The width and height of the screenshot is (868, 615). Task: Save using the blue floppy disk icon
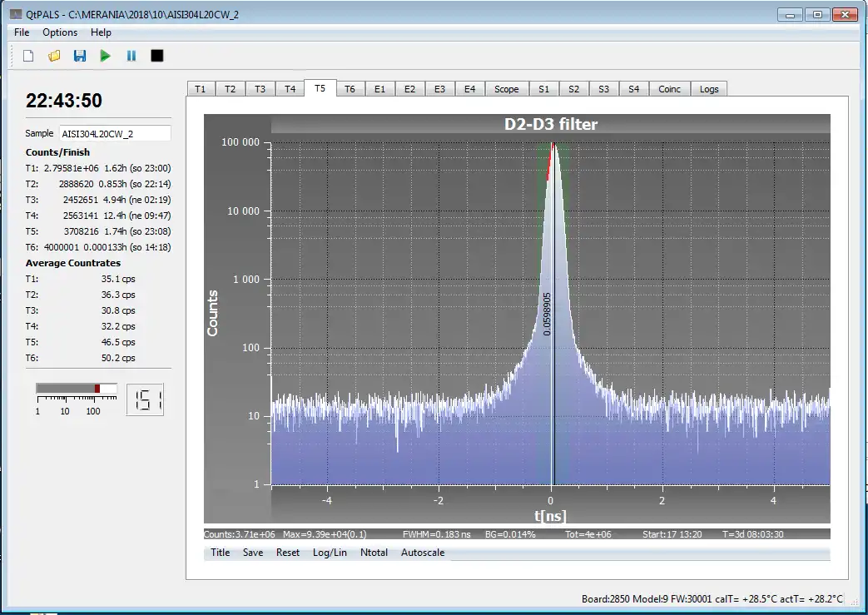pos(80,56)
